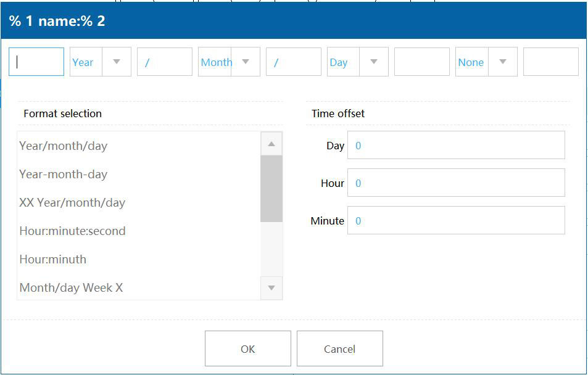The width and height of the screenshot is (588, 375).
Task: Click the Cancel button
Action: coord(340,348)
